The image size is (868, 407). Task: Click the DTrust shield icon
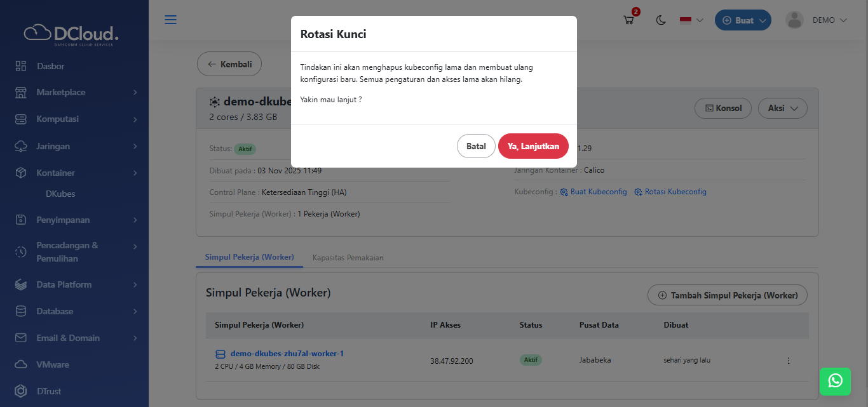[21, 391]
